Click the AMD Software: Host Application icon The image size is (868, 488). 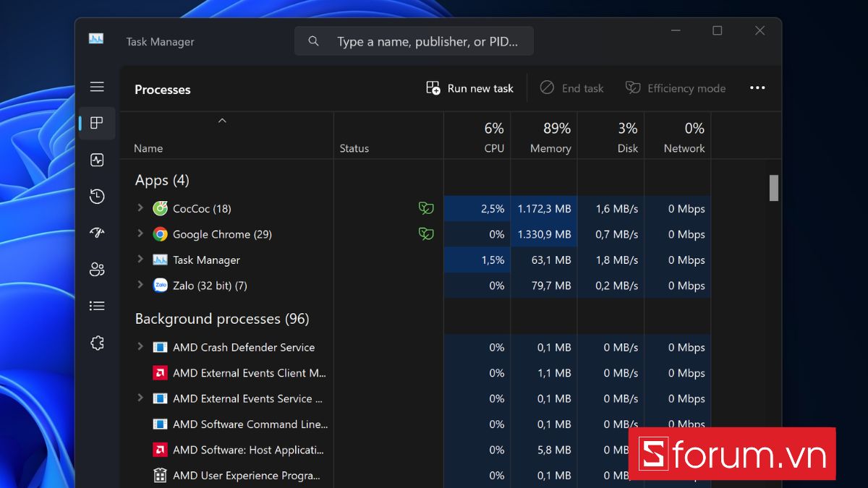(x=160, y=450)
